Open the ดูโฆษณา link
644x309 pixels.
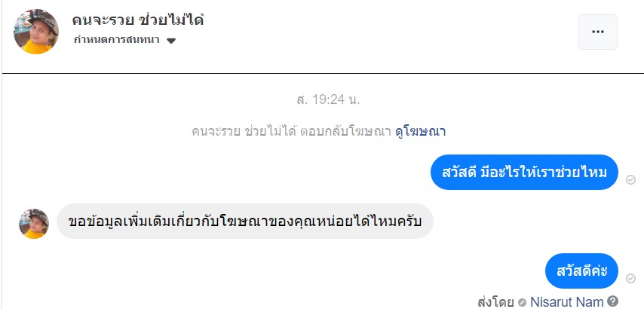[421, 132]
